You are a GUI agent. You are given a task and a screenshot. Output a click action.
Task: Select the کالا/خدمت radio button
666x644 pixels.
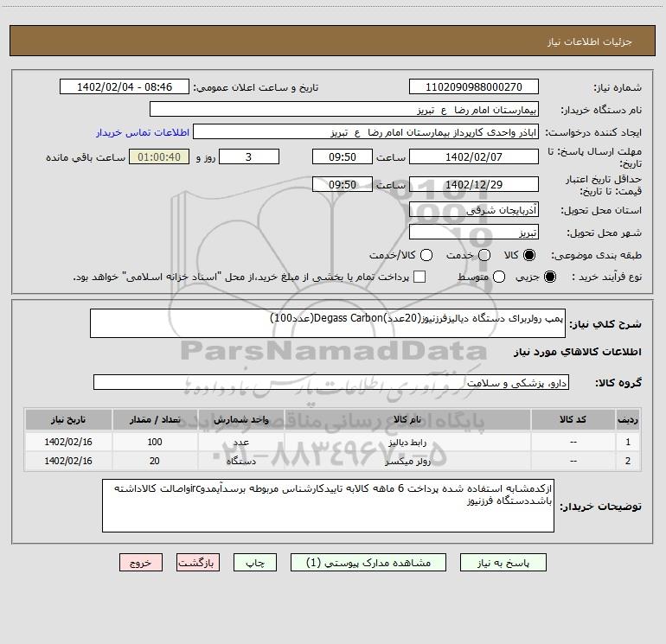click(426, 255)
